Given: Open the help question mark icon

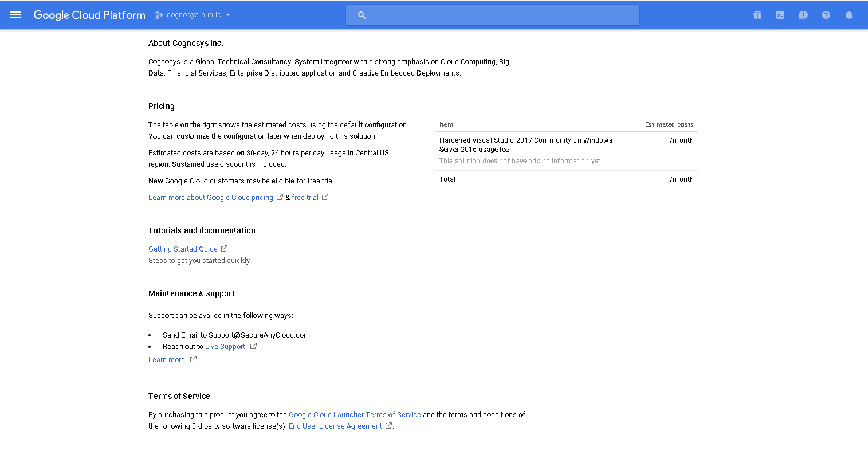Looking at the screenshot, I should [826, 15].
